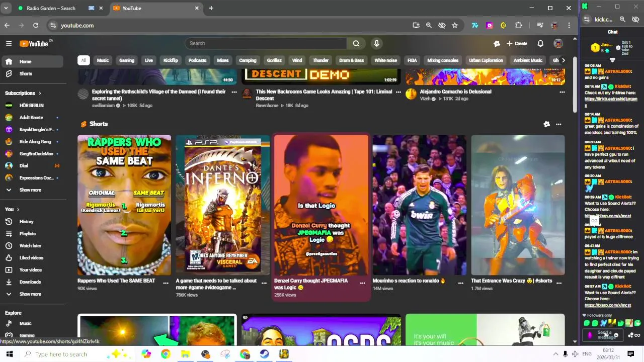Click the YouTube logo

point(35,44)
